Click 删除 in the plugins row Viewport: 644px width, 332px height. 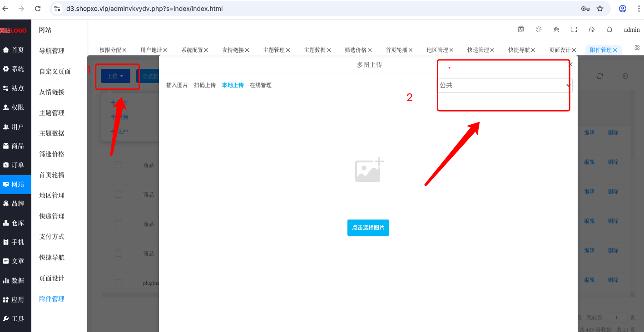613,280
